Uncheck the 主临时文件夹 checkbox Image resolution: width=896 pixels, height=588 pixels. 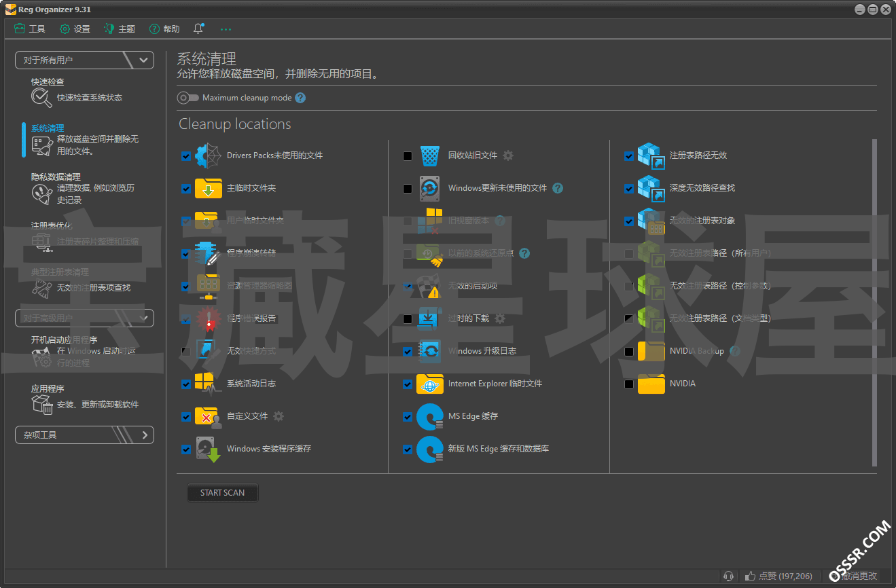click(x=186, y=189)
